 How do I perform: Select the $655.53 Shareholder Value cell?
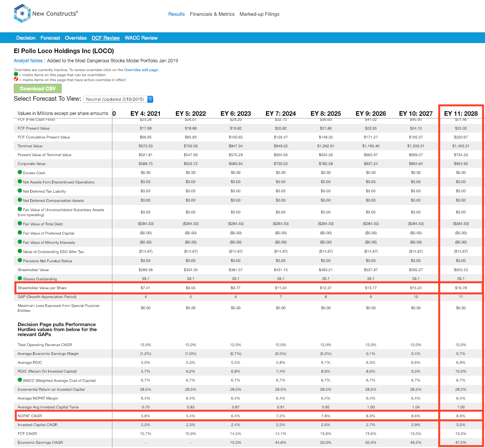tap(461, 270)
